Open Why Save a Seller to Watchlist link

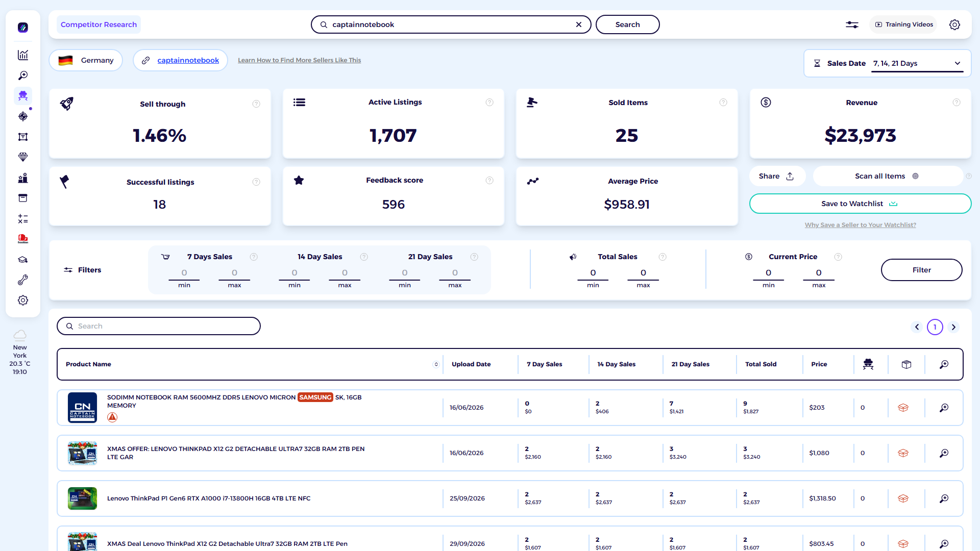860,225
